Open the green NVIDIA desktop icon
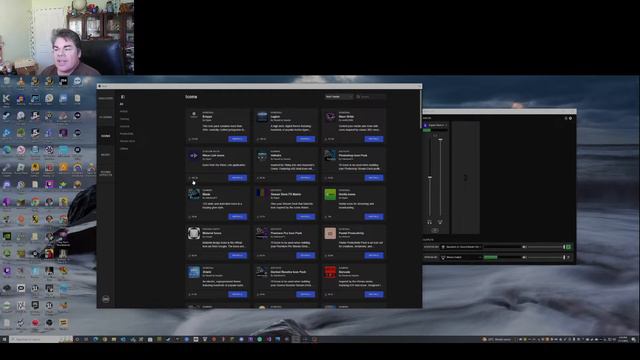Image resolution: width=640 pixels, height=360 pixels. pos(7,236)
